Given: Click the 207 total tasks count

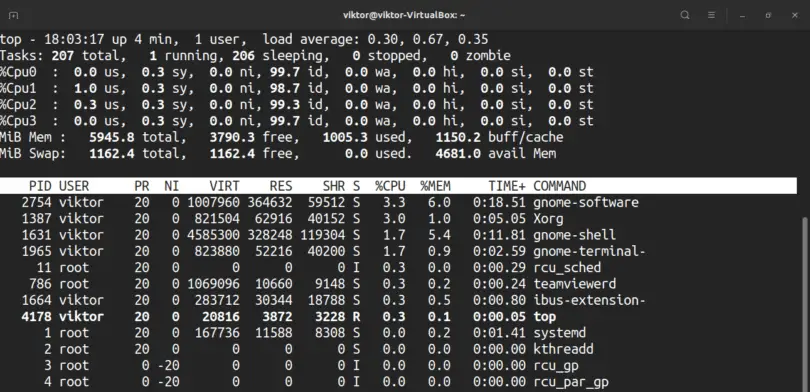Looking at the screenshot, I should coord(63,56).
